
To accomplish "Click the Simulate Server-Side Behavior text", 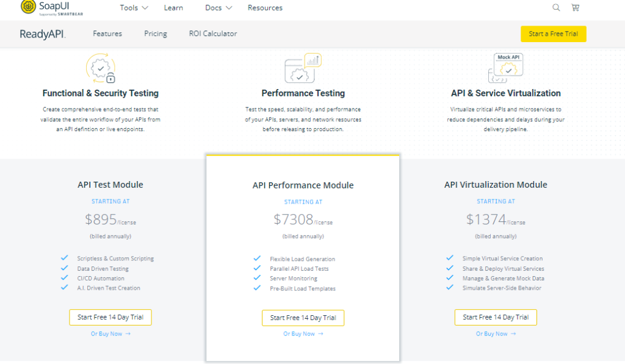I will coord(502,288).
